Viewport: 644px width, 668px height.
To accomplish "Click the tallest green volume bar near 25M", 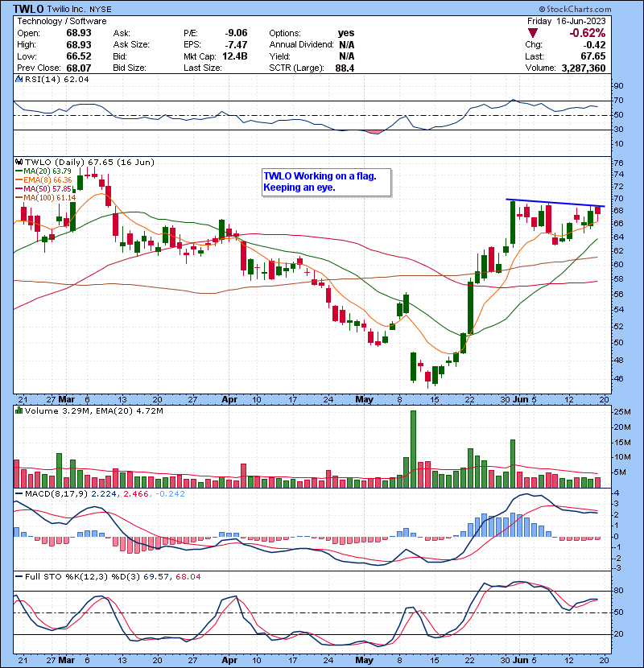I will point(413,449).
